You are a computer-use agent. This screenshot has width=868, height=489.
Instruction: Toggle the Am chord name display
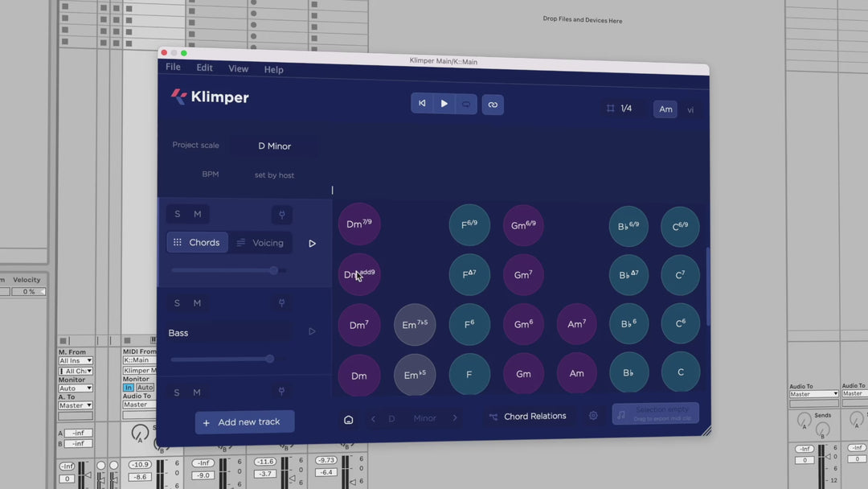point(665,109)
